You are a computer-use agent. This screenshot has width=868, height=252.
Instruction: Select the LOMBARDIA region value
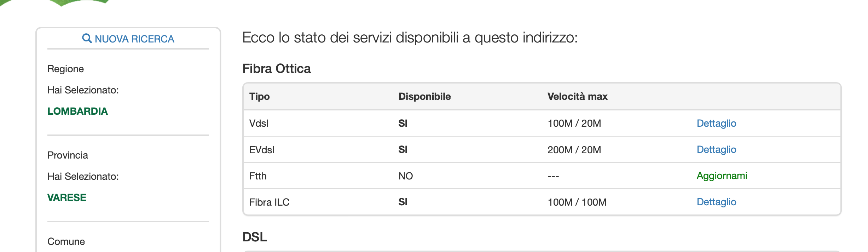(77, 111)
